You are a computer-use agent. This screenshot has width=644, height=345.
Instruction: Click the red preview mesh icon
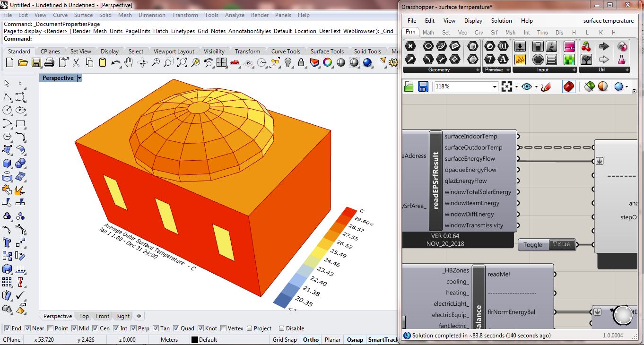tap(569, 86)
